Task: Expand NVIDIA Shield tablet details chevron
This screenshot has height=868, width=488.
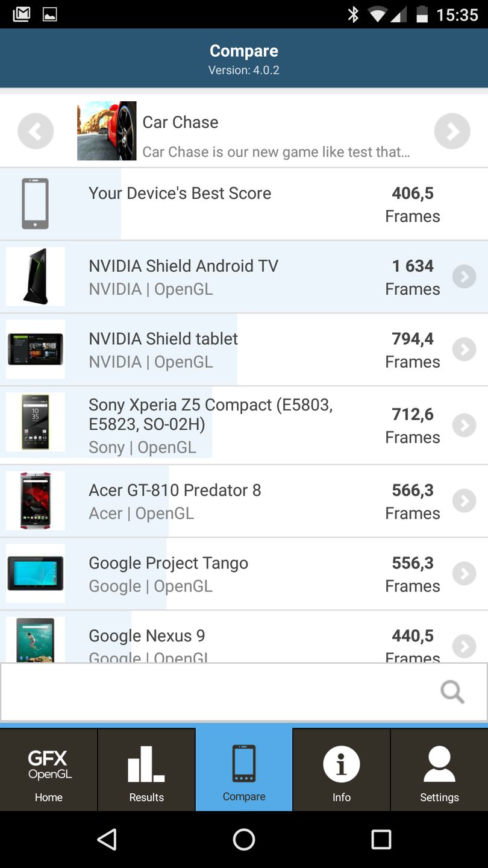Action: tap(464, 350)
